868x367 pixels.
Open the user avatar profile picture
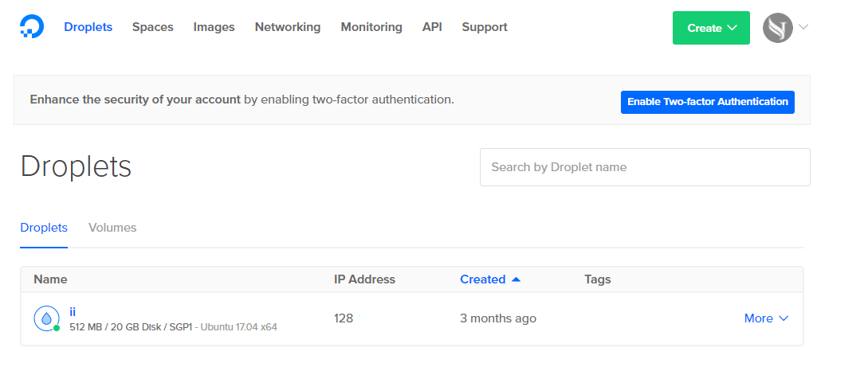coord(778,28)
